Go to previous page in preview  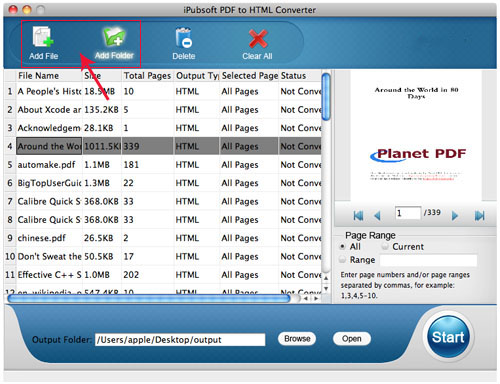pos(377,216)
